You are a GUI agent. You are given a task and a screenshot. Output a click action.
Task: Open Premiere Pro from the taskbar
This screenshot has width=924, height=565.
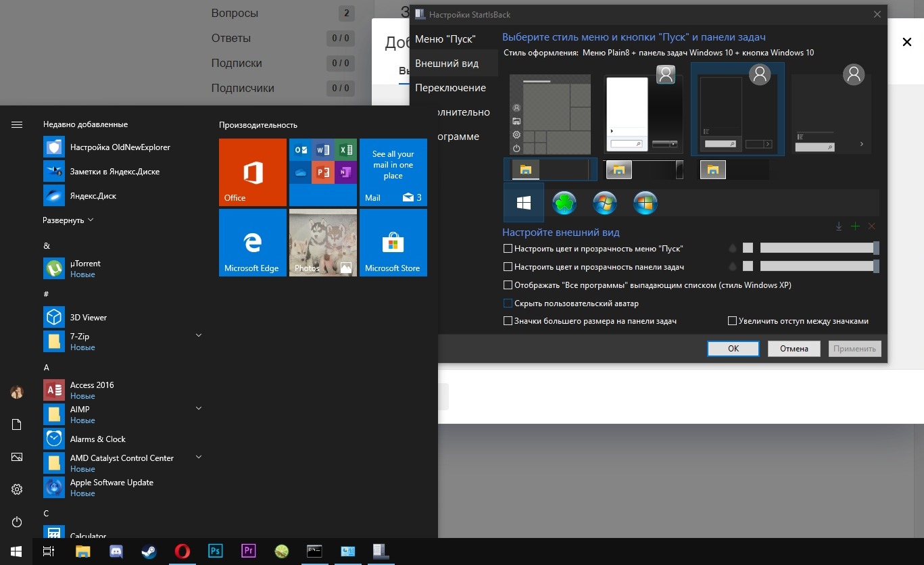pyautogui.click(x=249, y=551)
